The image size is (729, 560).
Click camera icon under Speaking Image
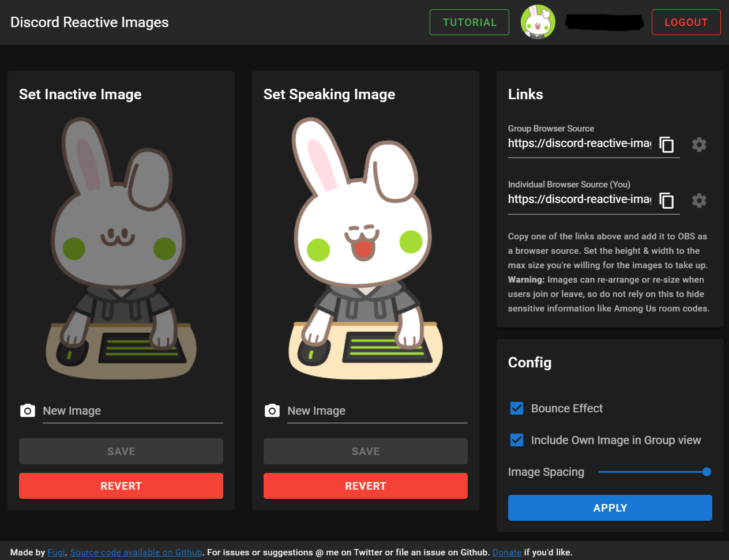[272, 411]
